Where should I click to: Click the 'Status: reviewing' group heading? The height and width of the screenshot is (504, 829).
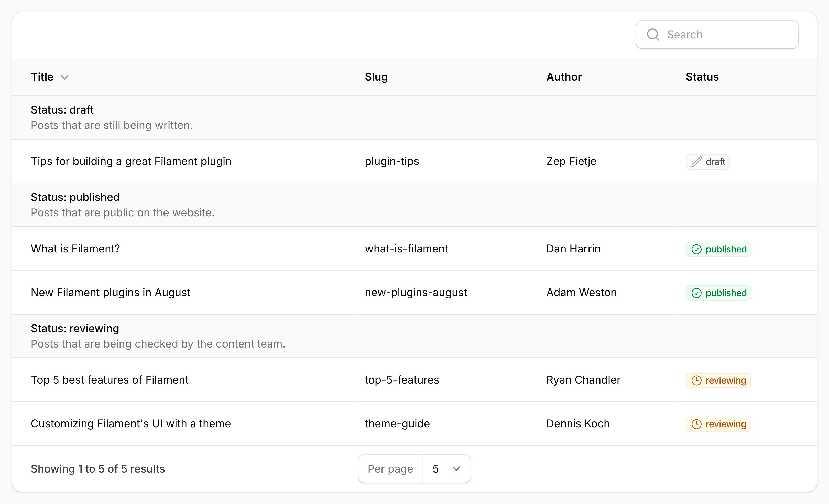coord(75,329)
